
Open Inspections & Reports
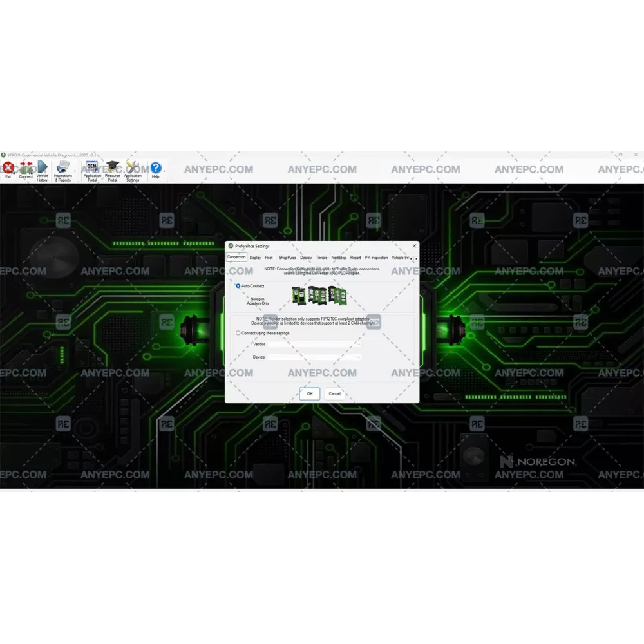coord(62,171)
